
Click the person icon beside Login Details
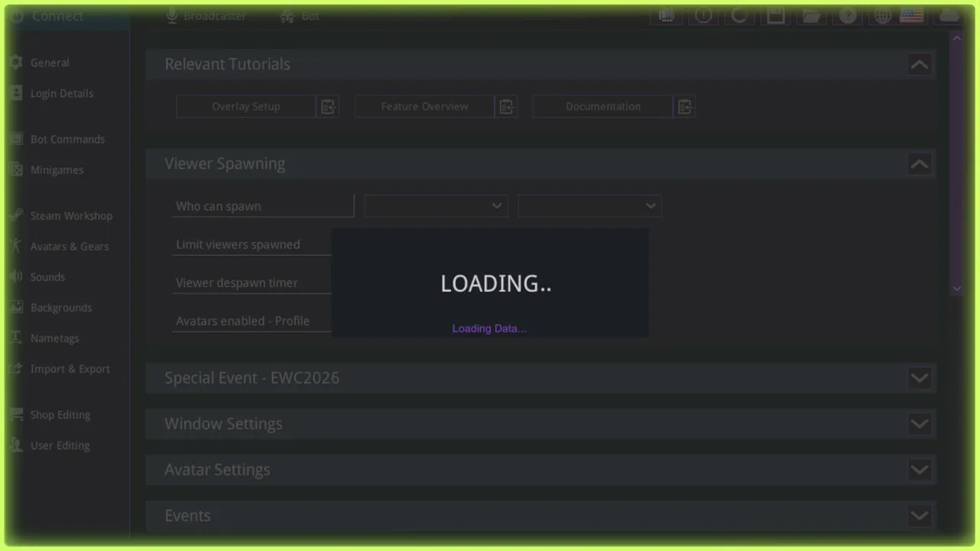16,93
